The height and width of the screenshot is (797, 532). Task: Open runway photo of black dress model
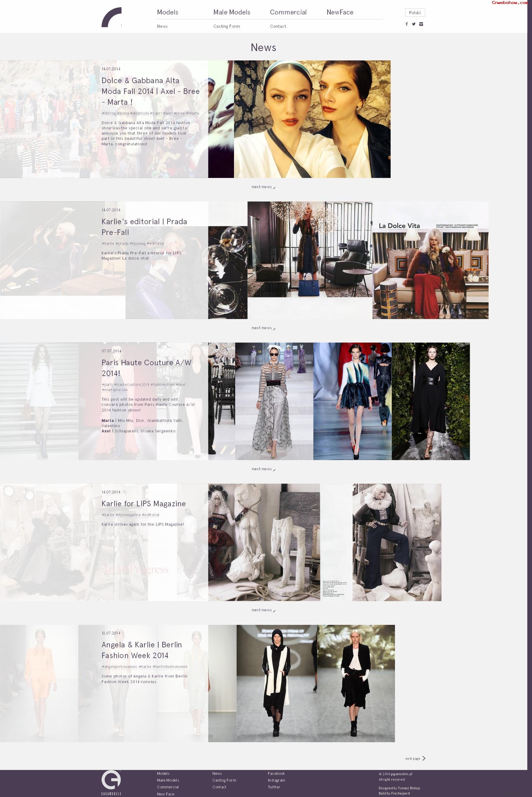[x=430, y=401]
